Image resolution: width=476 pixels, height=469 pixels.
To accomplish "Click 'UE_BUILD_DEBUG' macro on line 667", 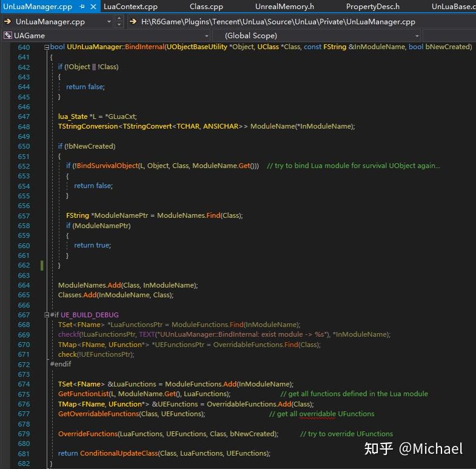I will click(90, 315).
